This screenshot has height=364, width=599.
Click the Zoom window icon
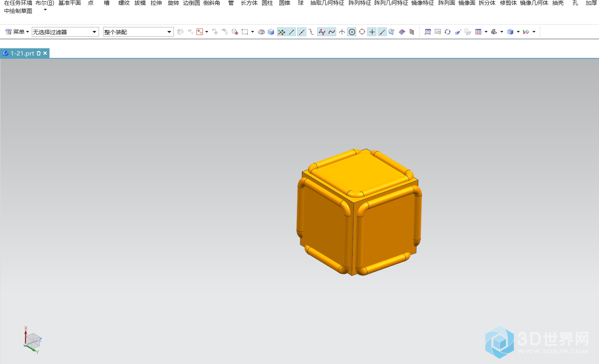tap(428, 32)
